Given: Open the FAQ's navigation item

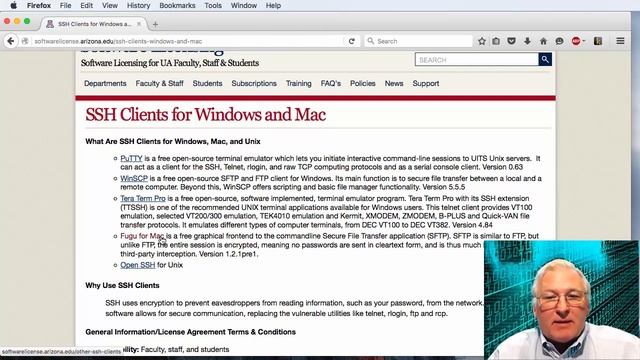Looking at the screenshot, I should (331, 83).
